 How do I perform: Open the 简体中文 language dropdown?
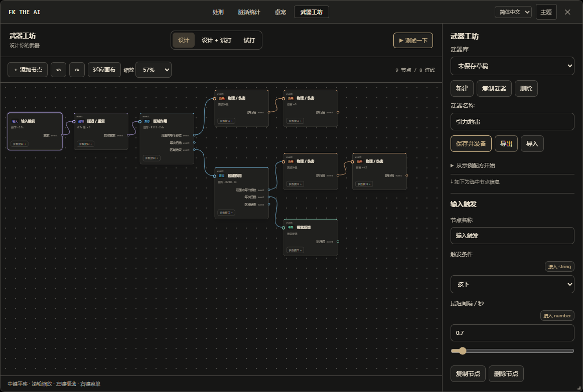(x=513, y=12)
